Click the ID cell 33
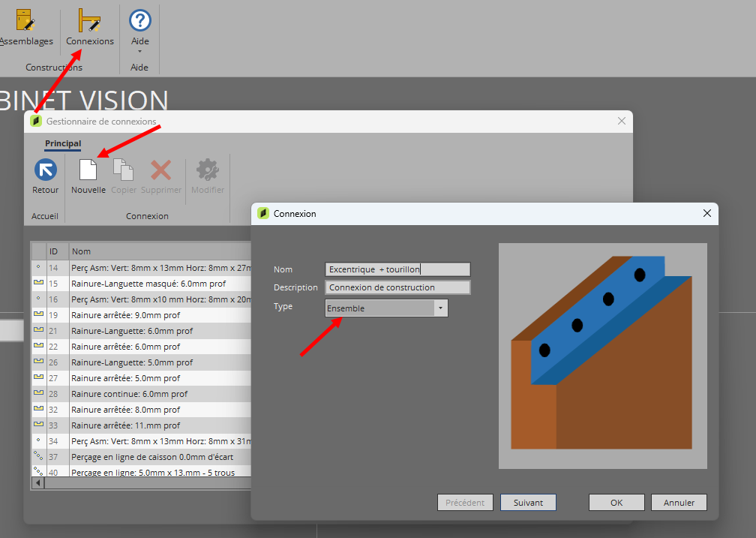Image resolution: width=756 pixels, height=538 pixels. click(57, 425)
